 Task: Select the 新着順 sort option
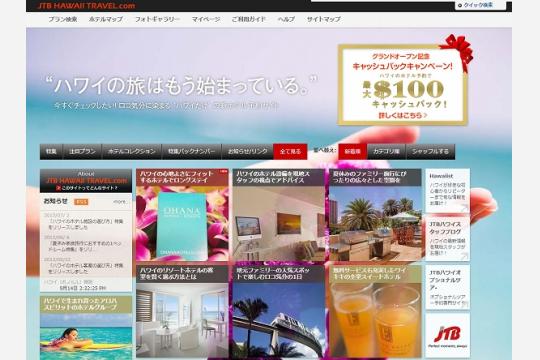[x=353, y=152]
